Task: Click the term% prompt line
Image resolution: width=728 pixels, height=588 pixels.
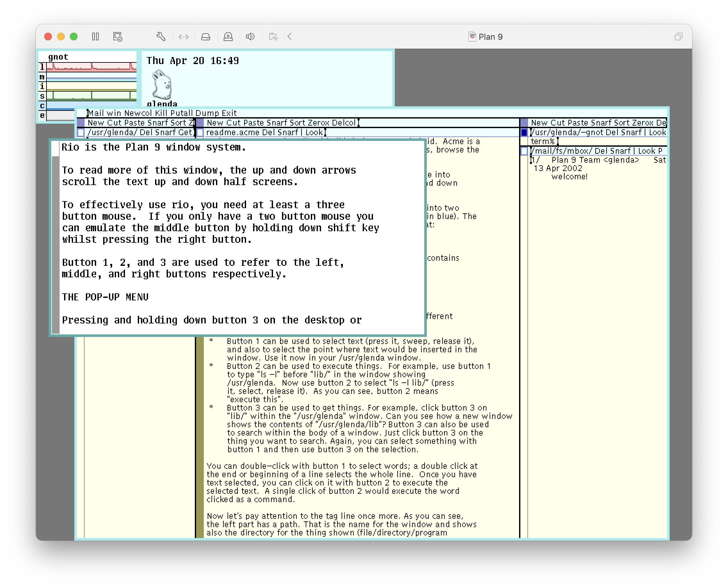Action: 542,141
